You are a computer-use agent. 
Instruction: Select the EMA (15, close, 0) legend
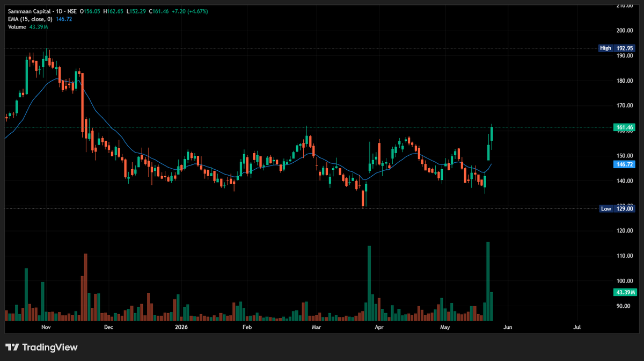coord(30,19)
